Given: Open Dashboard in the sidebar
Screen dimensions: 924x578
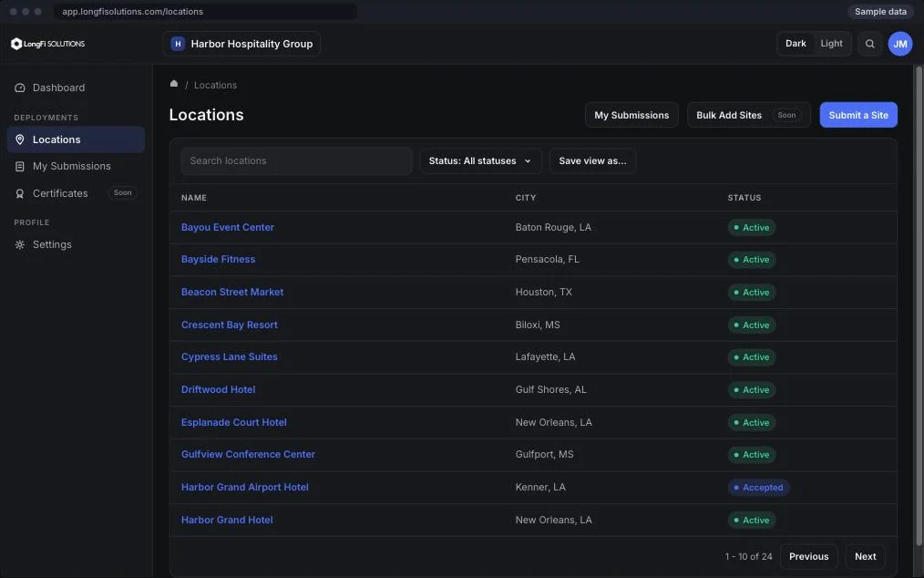Looking at the screenshot, I should click(x=76, y=88).
